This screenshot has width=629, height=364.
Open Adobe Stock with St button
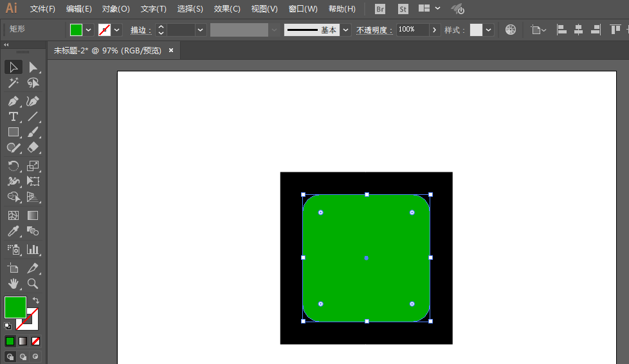click(x=403, y=9)
